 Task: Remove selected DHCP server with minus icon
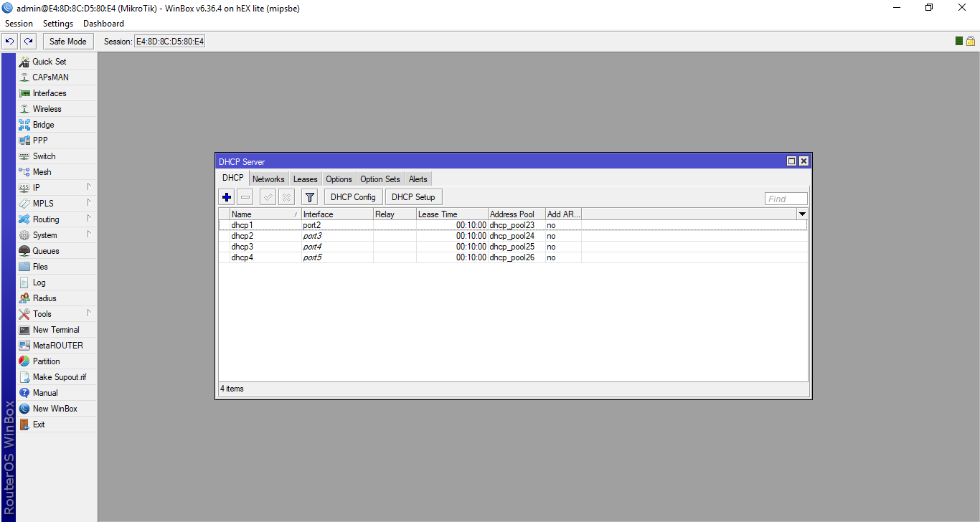coord(245,197)
